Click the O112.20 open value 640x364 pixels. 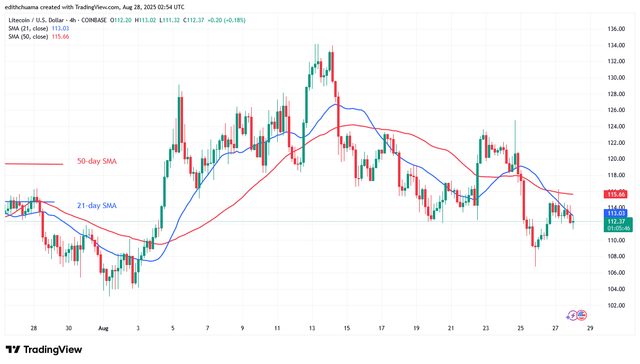[x=122, y=20]
